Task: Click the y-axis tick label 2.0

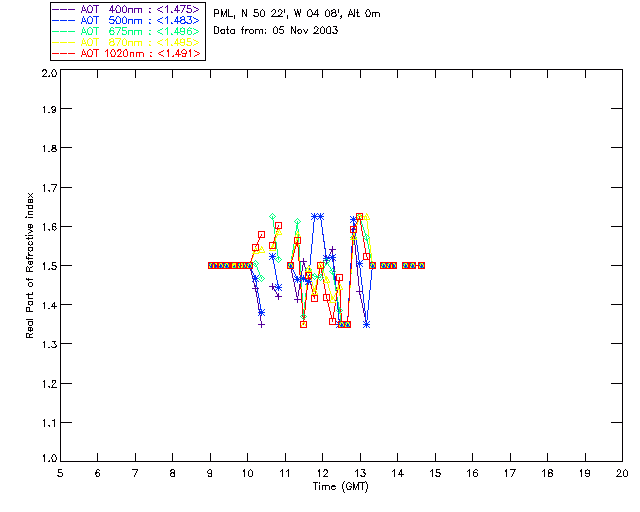Action: pyautogui.click(x=49, y=73)
